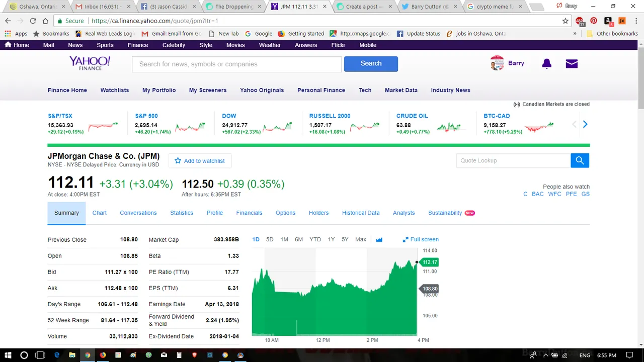Select the 6M chart range

pyautogui.click(x=299, y=239)
